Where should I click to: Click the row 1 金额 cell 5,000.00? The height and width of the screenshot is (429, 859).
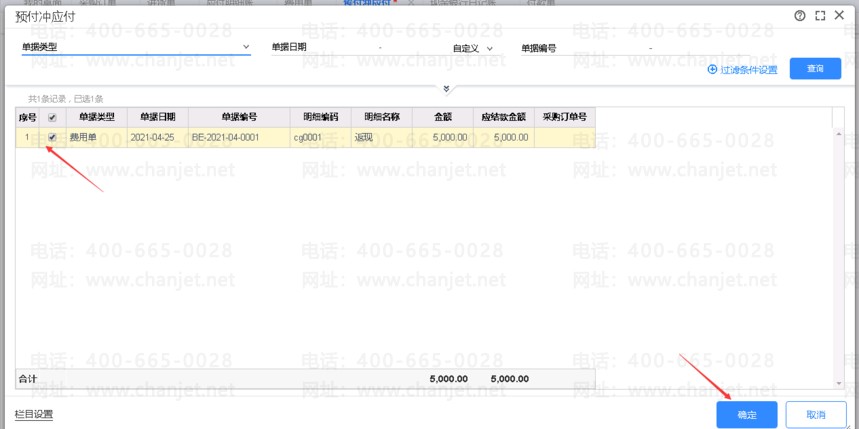pos(443,138)
